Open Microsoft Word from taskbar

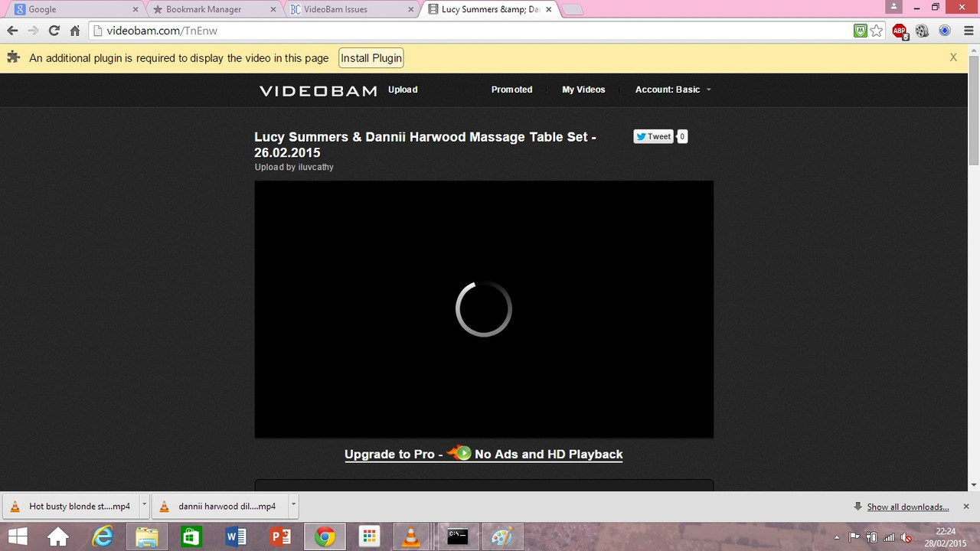tap(236, 537)
